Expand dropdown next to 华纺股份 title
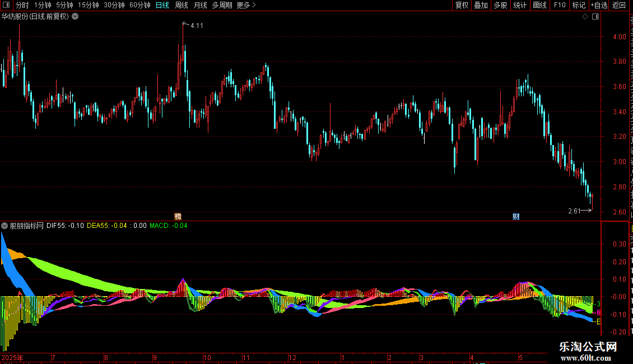Viewport: 633px width, 364px height. point(75,17)
